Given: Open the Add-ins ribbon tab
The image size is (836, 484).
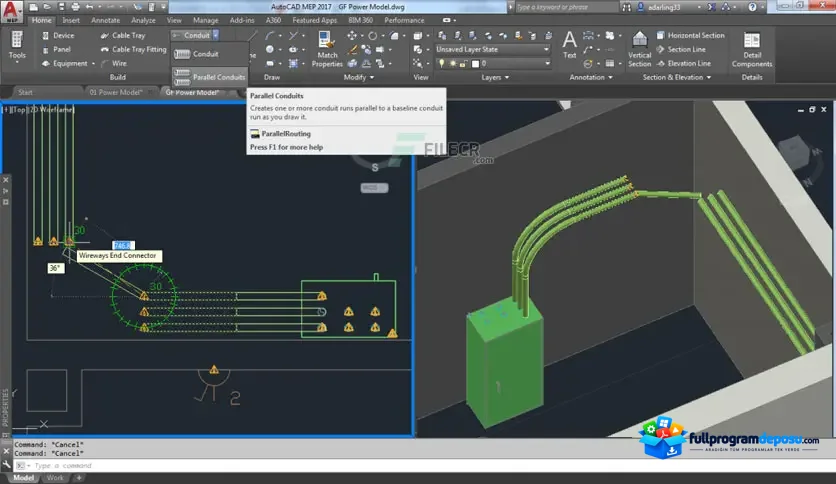Looking at the screenshot, I should pyautogui.click(x=242, y=20).
